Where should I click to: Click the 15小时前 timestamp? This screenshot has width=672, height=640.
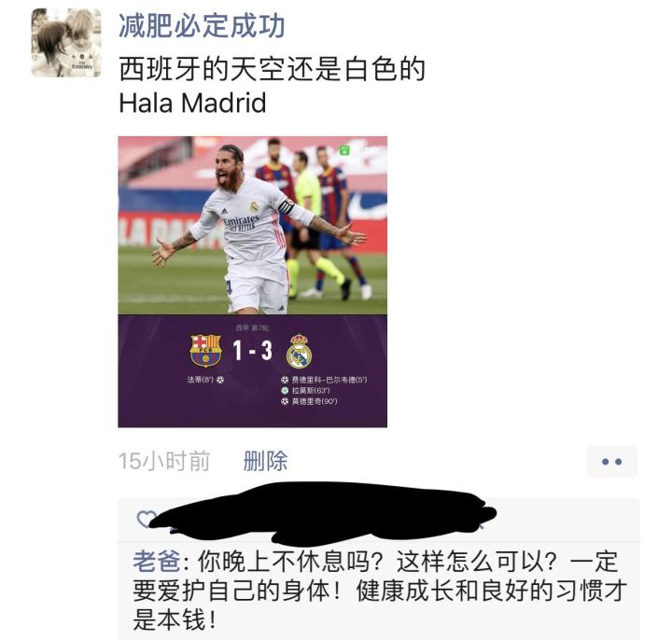(x=164, y=462)
